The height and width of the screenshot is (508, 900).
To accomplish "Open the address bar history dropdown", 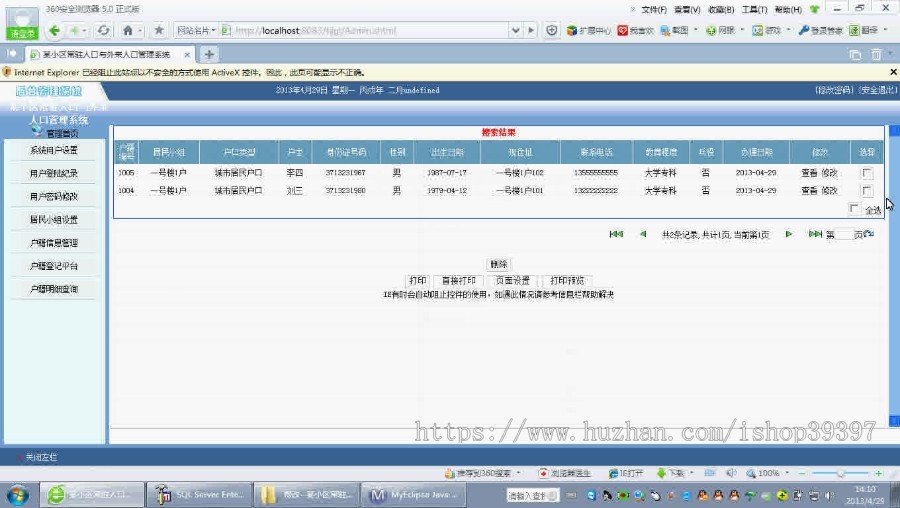I will pyautogui.click(x=515, y=30).
